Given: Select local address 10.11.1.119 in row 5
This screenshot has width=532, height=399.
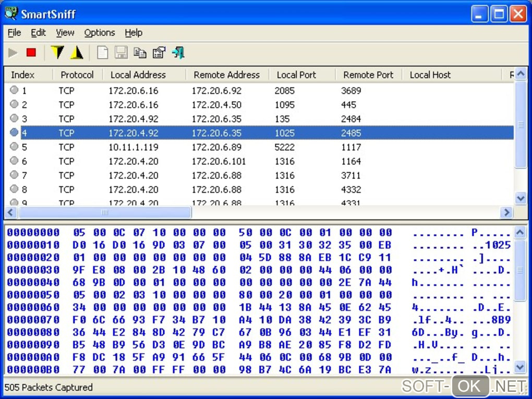Looking at the screenshot, I should pos(134,147).
